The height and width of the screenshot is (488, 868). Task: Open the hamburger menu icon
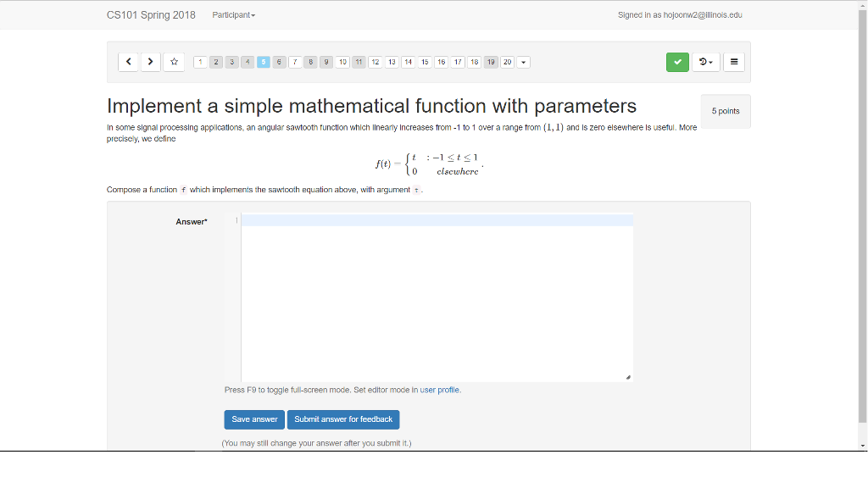[734, 62]
